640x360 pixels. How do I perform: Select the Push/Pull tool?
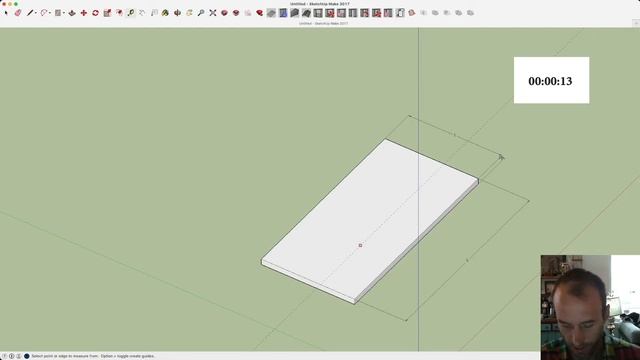point(72,13)
